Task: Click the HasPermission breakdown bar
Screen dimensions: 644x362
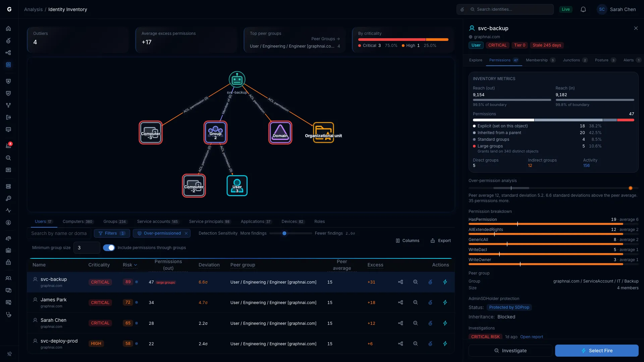Action: click(553, 224)
